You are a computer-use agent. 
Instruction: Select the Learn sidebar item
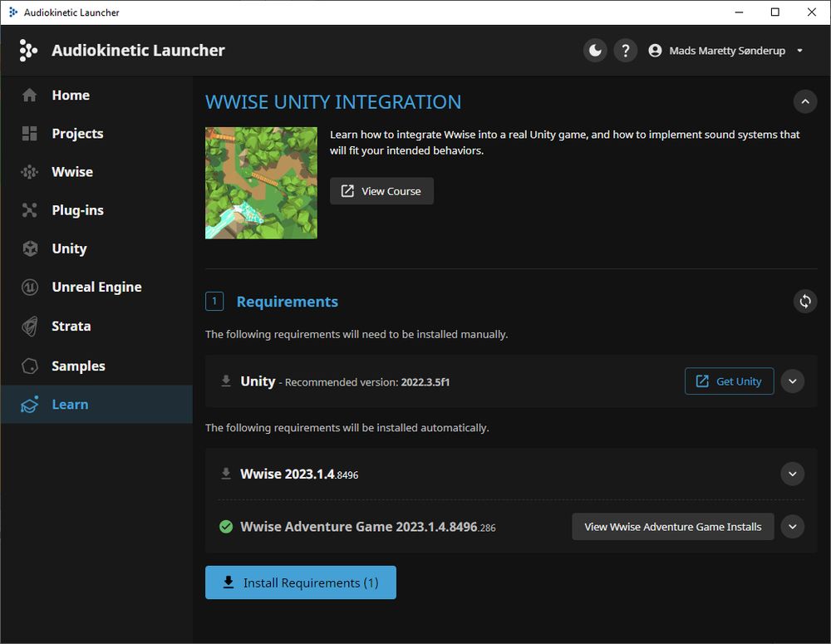coord(96,405)
